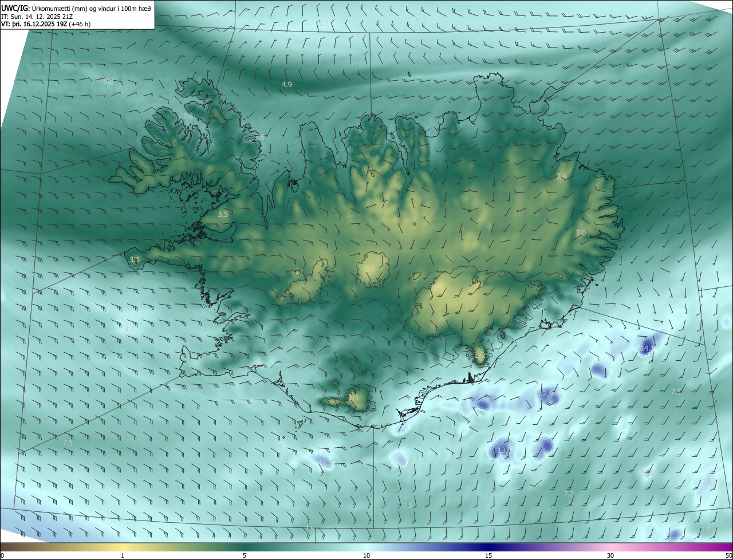
Task: Click the 7.2 value label on the map
Action: click(x=569, y=494)
